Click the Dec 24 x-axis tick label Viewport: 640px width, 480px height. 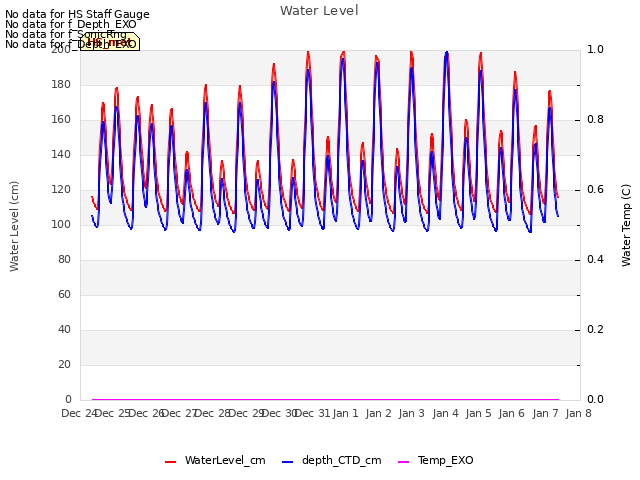79,413
